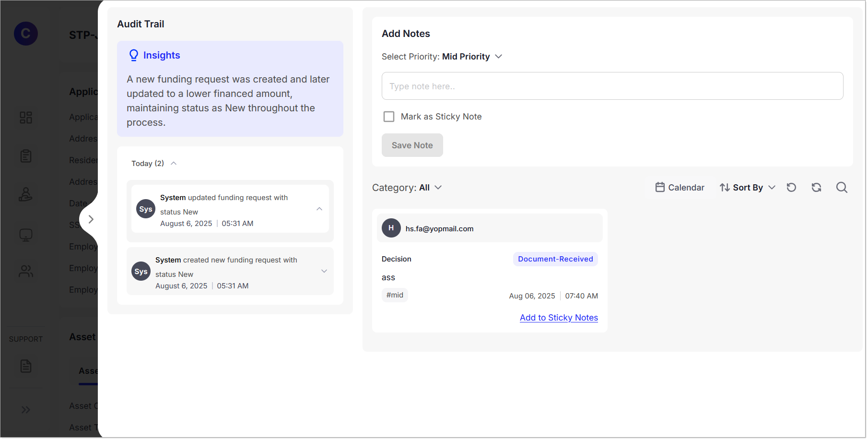Open the Calendar filter

click(x=680, y=188)
